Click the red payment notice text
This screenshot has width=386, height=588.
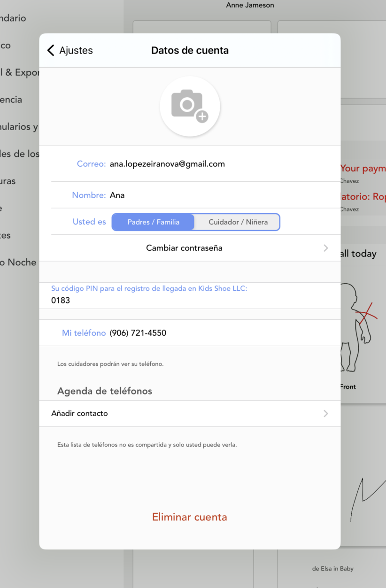pos(363,168)
